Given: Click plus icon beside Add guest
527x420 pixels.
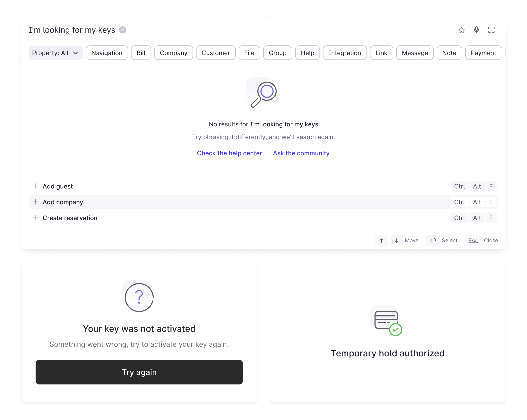Looking at the screenshot, I should point(35,186).
